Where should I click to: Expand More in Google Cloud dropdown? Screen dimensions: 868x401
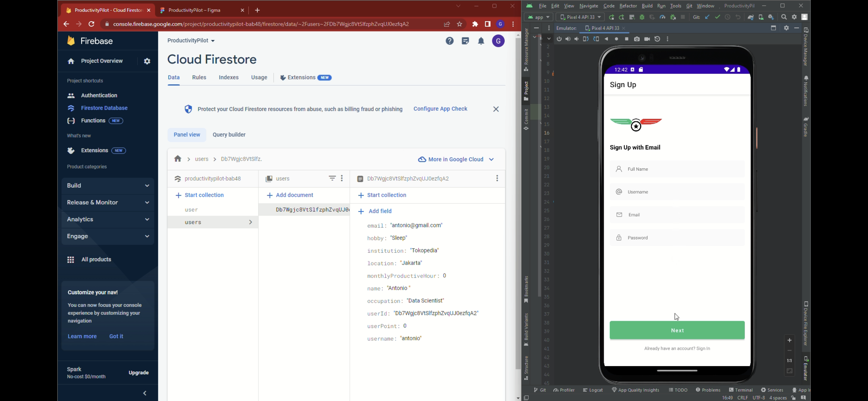point(456,159)
